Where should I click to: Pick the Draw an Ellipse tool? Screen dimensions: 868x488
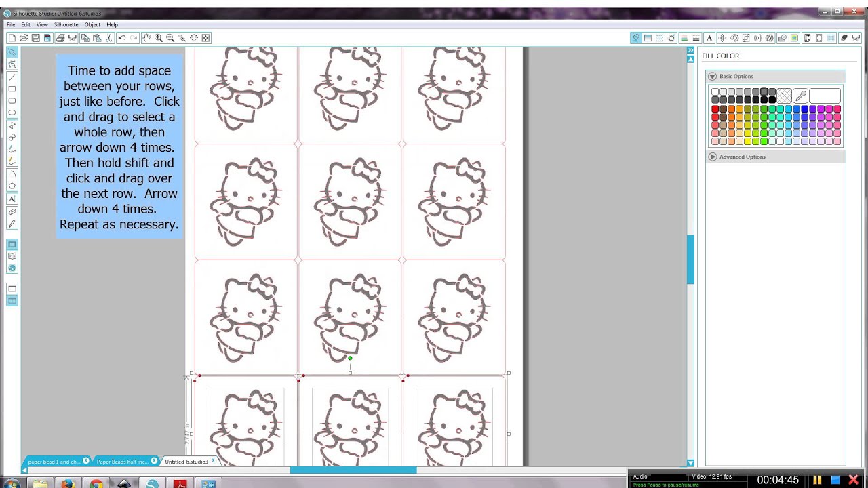[x=12, y=113]
